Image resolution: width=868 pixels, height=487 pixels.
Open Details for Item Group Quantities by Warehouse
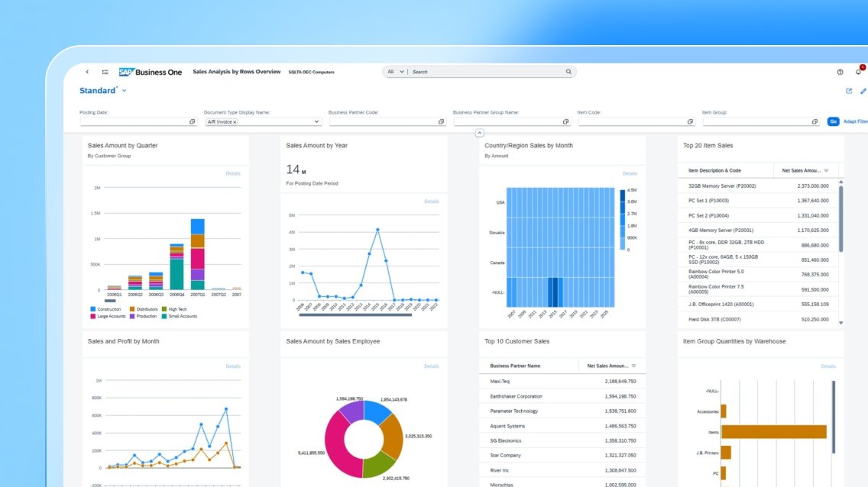(828, 366)
